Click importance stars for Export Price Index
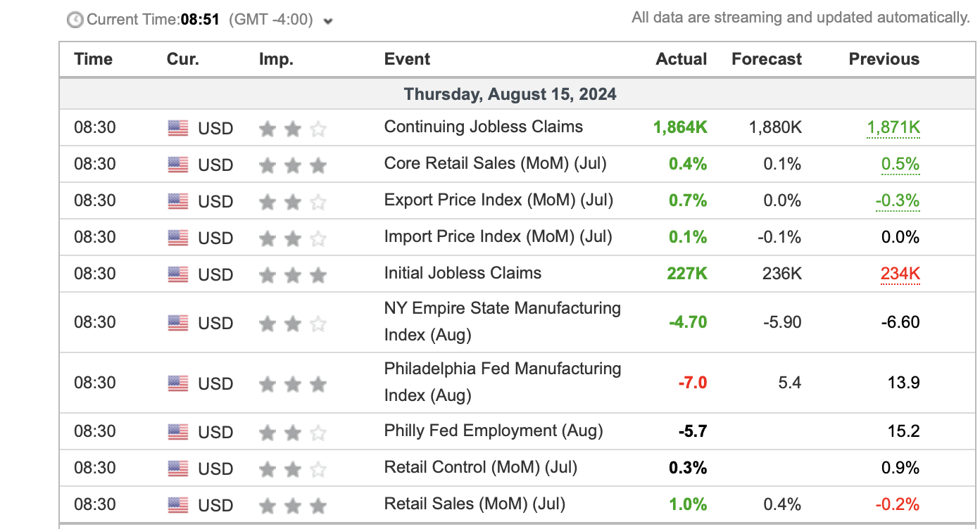 point(292,202)
